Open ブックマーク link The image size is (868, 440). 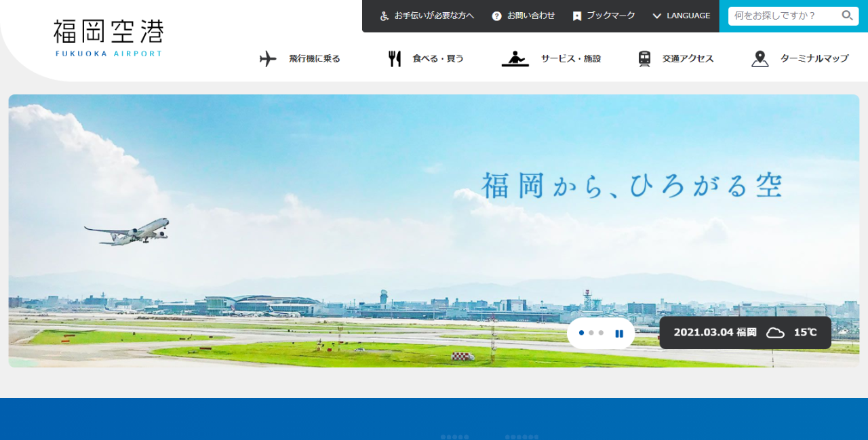[611, 16]
